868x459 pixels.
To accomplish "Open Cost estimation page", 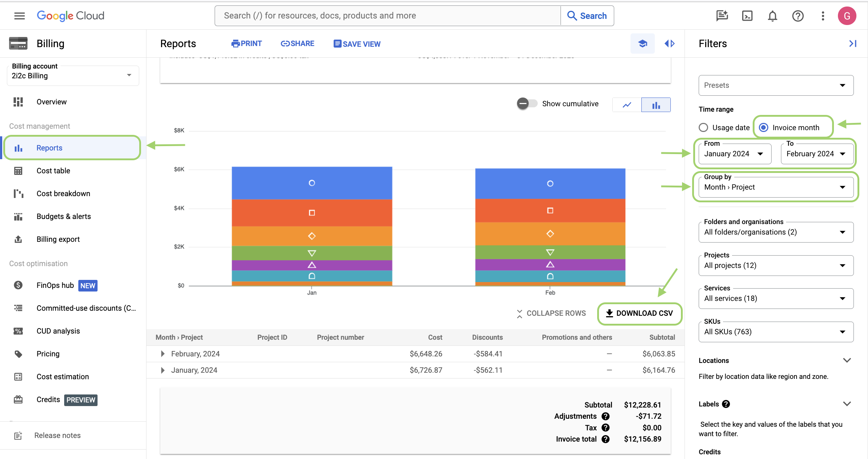I will point(63,377).
